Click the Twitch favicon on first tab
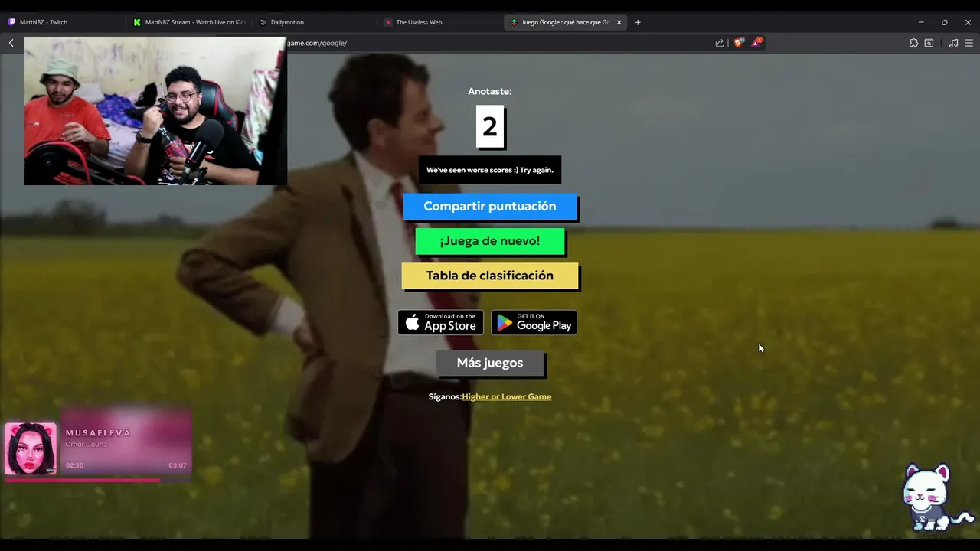980x551 pixels. (x=11, y=22)
